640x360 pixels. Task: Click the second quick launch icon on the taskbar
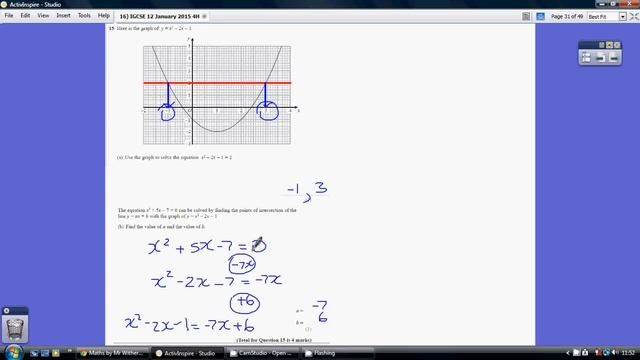click(45, 353)
